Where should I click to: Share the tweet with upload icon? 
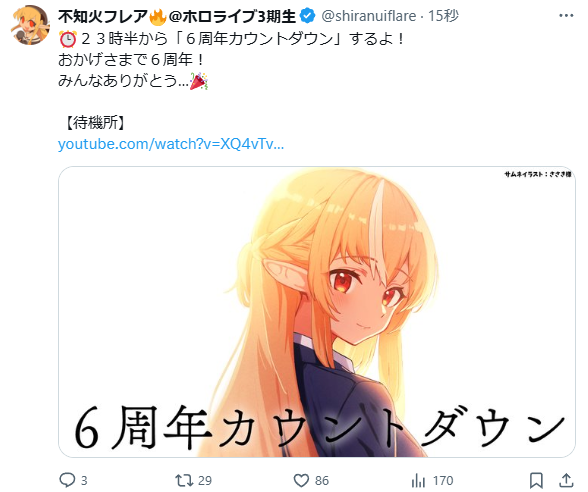point(566,480)
